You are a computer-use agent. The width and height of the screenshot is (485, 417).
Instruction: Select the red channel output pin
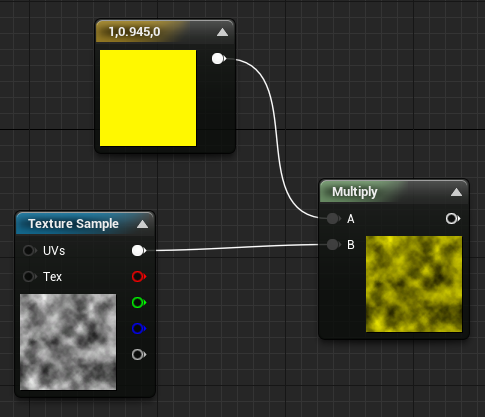pyautogui.click(x=139, y=277)
